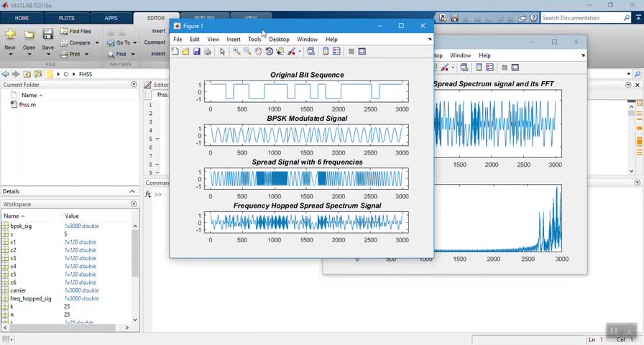
Task: Open brush color dropdown arrow in Figure 1
Action: tap(300, 51)
